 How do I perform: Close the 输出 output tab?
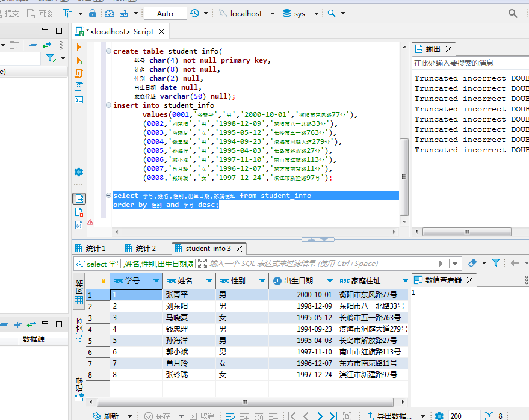[449, 49]
